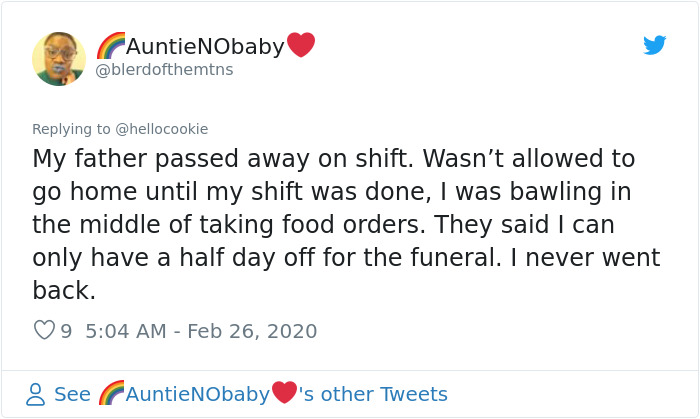Open AuntieNObaby display name in header
The height and width of the screenshot is (419, 700).
point(205,46)
